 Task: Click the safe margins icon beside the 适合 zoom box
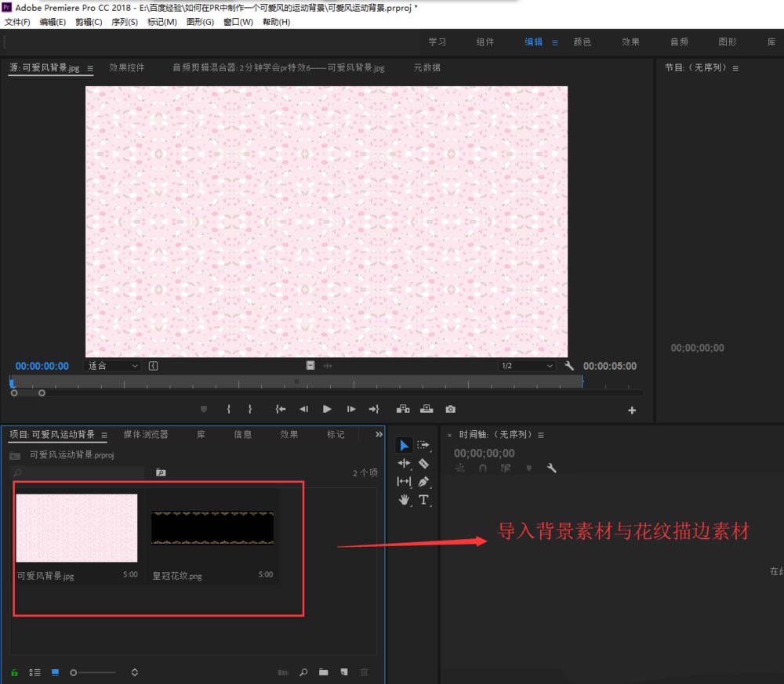(x=153, y=366)
